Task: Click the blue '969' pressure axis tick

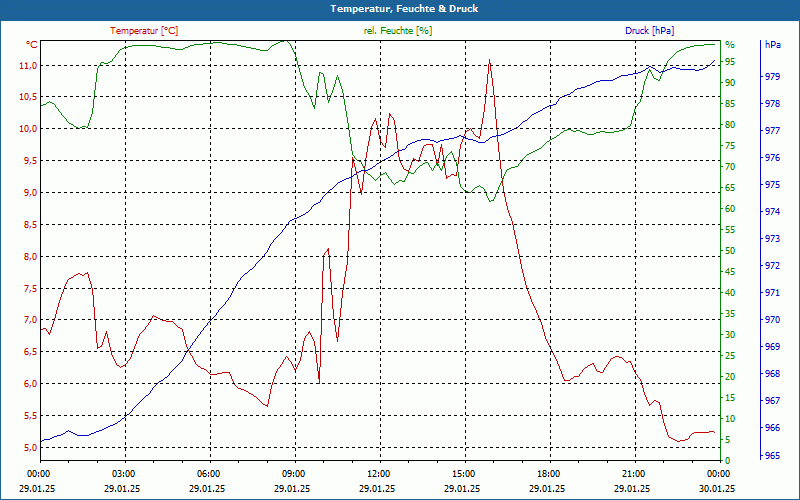Action: (772, 347)
